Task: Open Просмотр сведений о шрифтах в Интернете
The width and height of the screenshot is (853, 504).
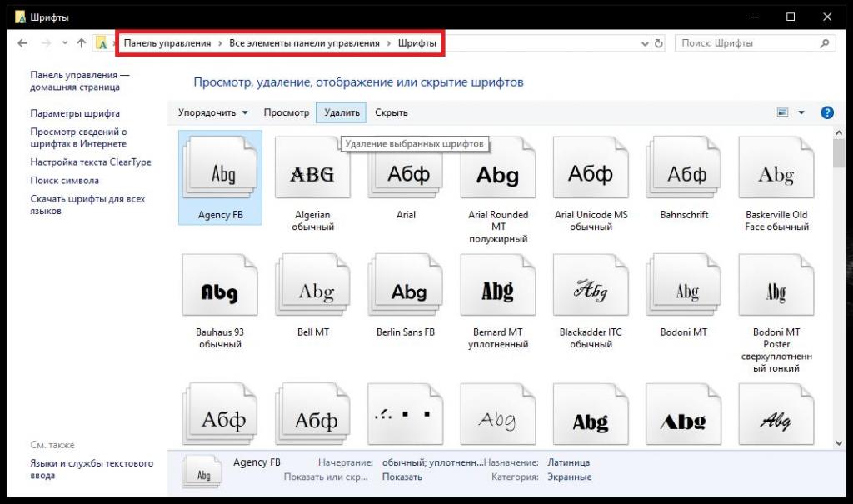Action: tap(78, 137)
